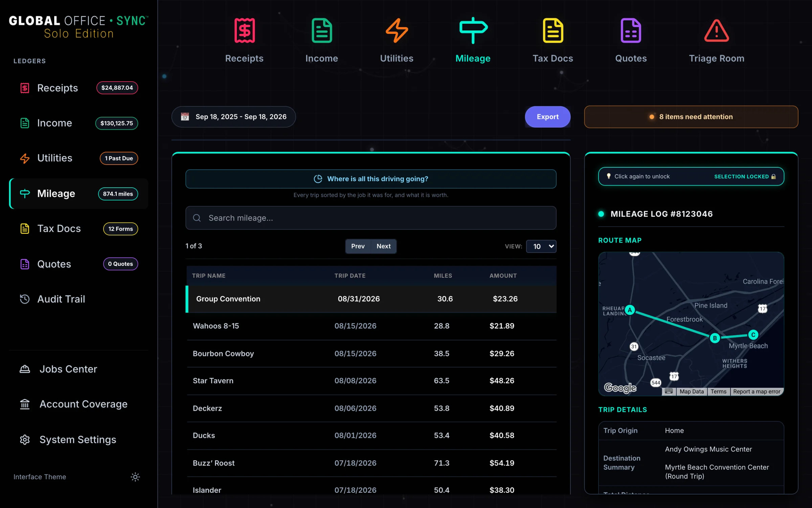Select the Mileage signpost icon at top
Viewport: 812px width, 508px height.
pyautogui.click(x=473, y=30)
